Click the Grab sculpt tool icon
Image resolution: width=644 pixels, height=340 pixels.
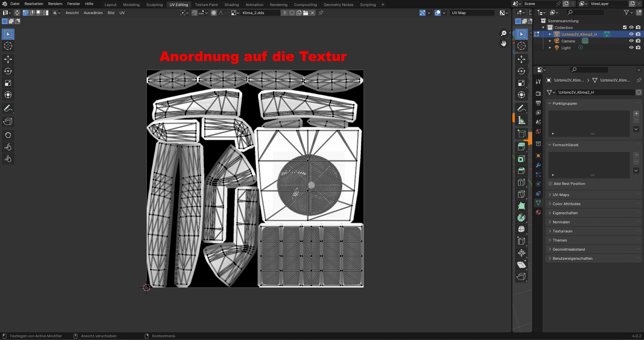click(x=8, y=135)
